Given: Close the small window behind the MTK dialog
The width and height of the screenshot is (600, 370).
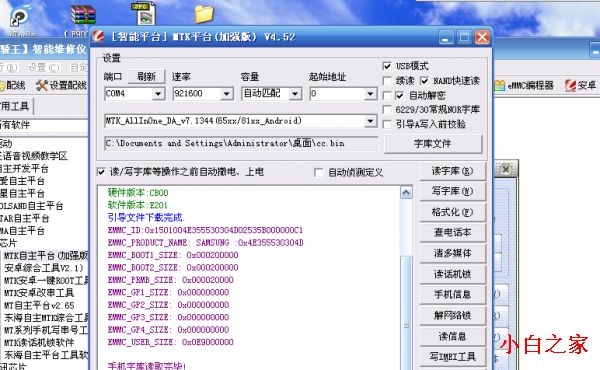Looking at the screenshot, I should [x=506, y=169].
